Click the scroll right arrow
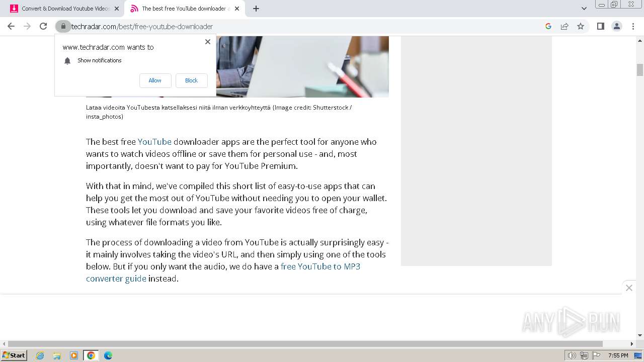Viewport: 644px width, 362px height. pyautogui.click(x=632, y=344)
